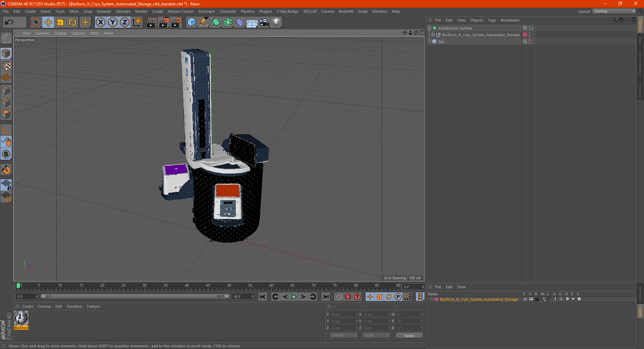The image size is (644, 349).
Task: Toggle Sky object visibility dots
Action: (529, 42)
